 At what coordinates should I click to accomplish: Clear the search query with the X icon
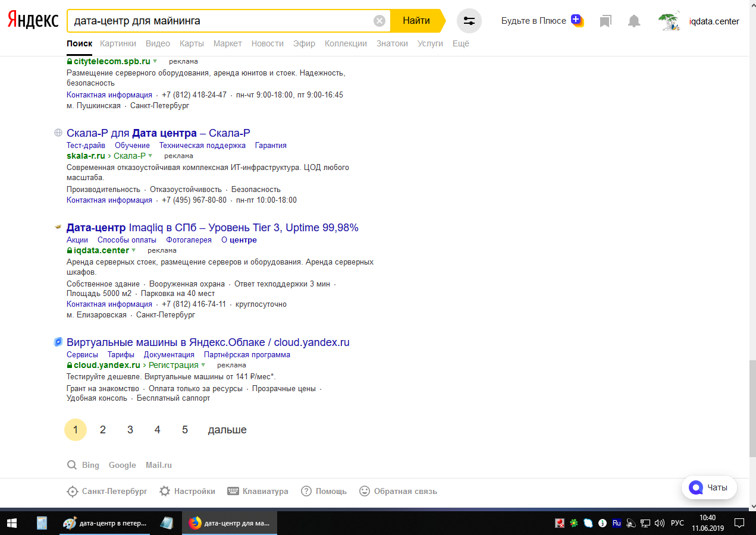(379, 21)
